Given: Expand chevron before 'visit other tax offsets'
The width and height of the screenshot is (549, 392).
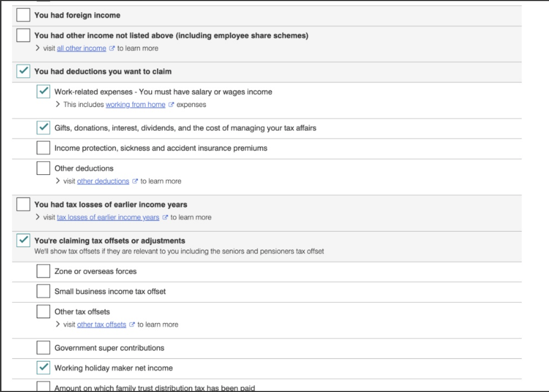Looking at the screenshot, I should point(57,324).
